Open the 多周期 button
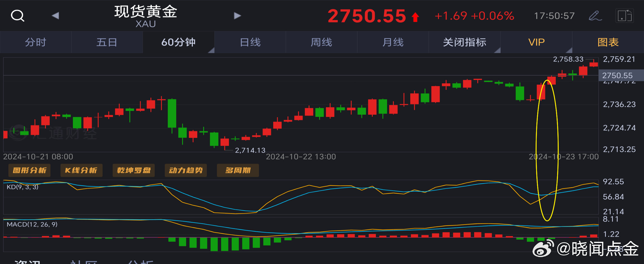The width and height of the screenshot is (644, 264). tap(238, 170)
